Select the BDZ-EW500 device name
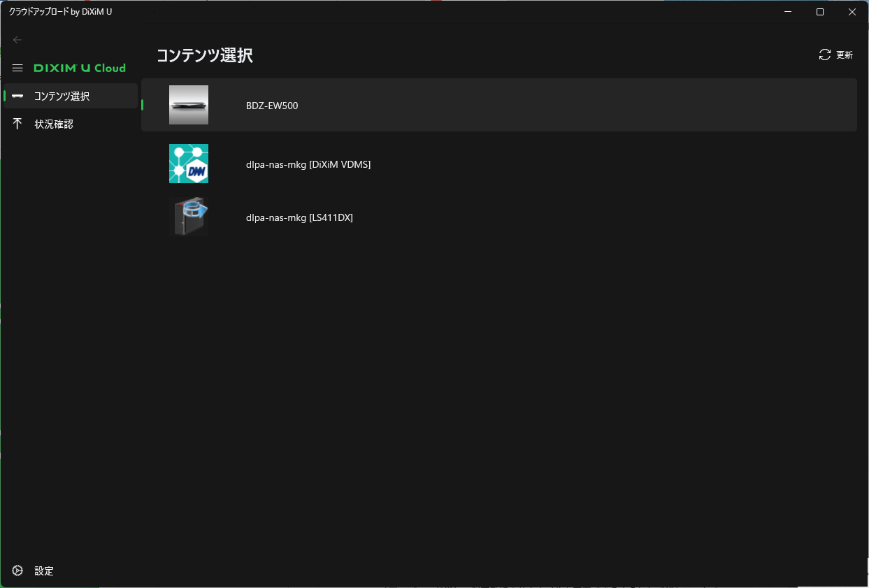 tap(272, 106)
